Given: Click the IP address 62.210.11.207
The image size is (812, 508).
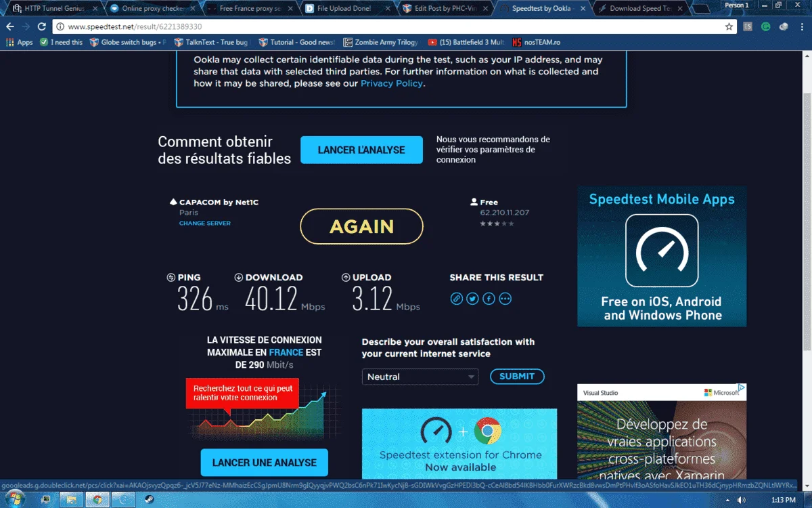Looking at the screenshot, I should pos(505,213).
